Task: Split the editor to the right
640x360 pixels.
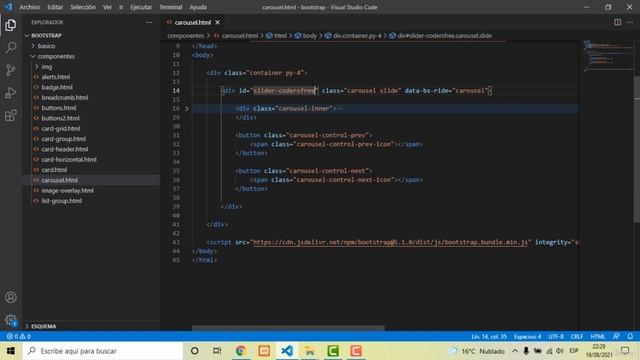Action: 618,22
